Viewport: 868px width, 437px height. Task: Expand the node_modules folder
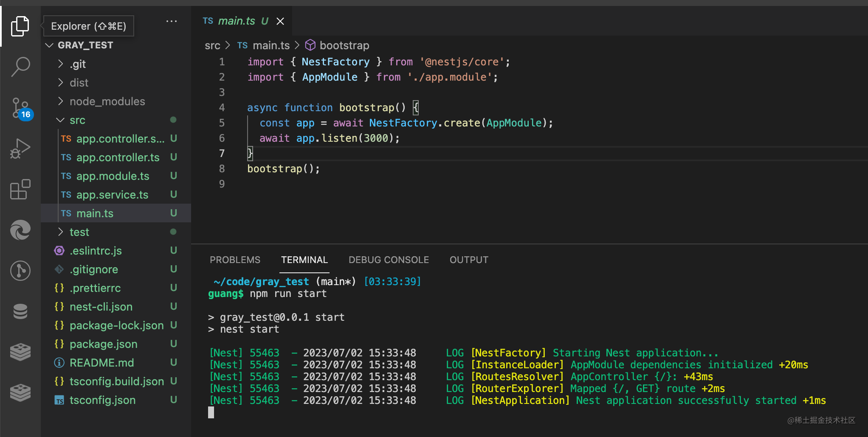(107, 101)
